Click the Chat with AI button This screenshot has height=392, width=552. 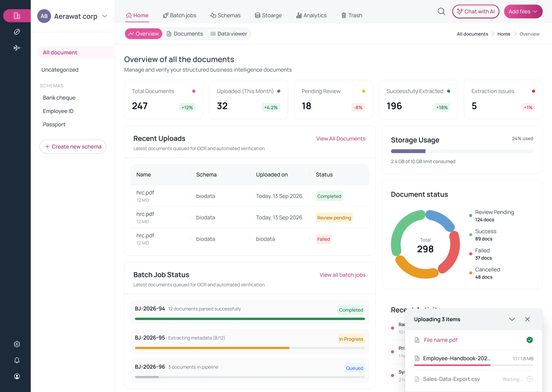476,11
